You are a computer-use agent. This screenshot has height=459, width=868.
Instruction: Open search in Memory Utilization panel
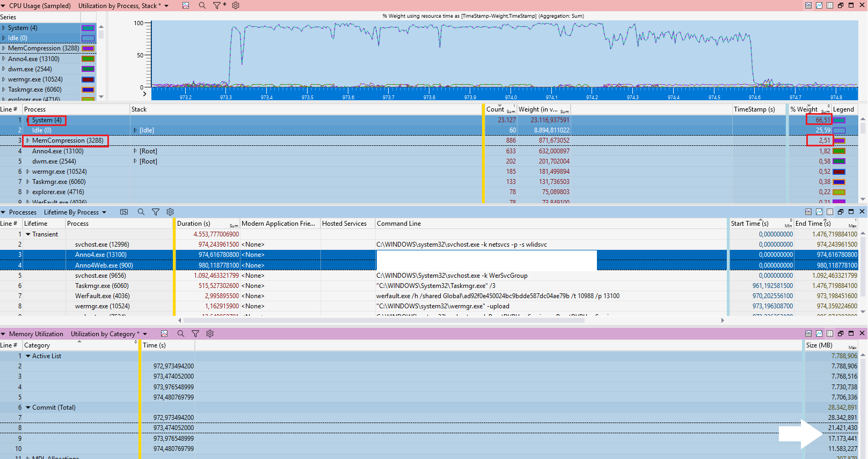pyautogui.click(x=181, y=334)
